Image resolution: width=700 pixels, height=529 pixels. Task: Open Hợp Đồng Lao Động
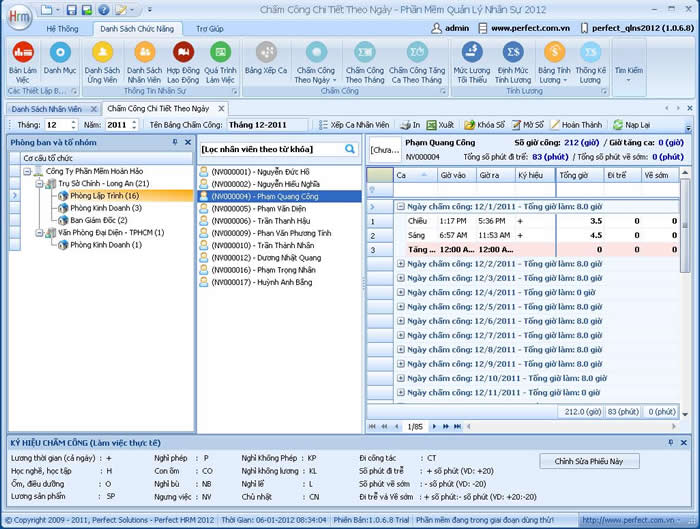[183, 62]
